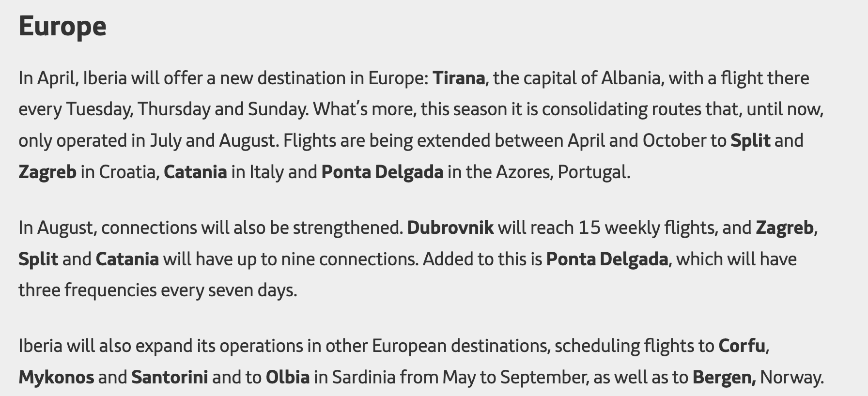Select the bold word Tirana
Viewport: 868px width, 396px height.
[459, 78]
